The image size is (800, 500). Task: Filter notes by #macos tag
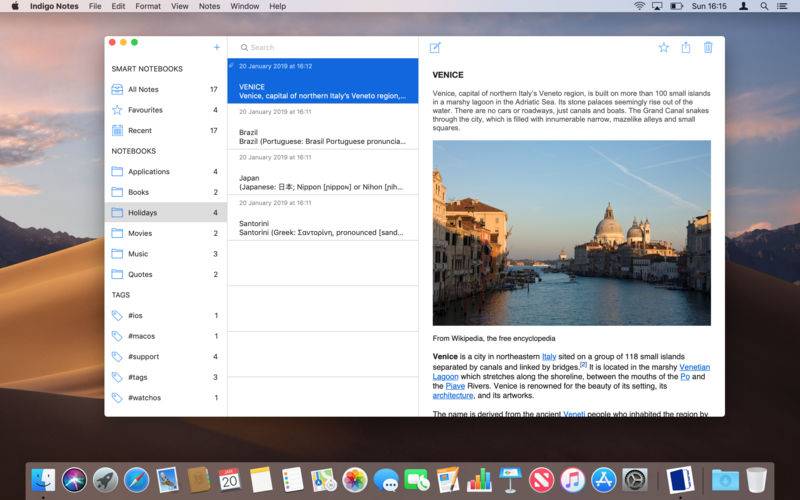coord(165,336)
